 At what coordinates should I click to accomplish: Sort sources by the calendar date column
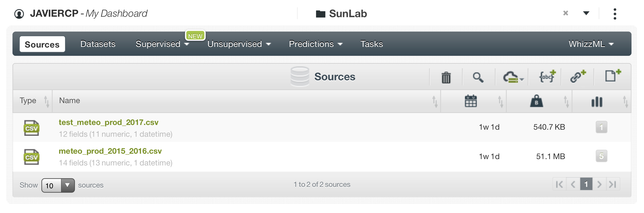[x=471, y=101]
